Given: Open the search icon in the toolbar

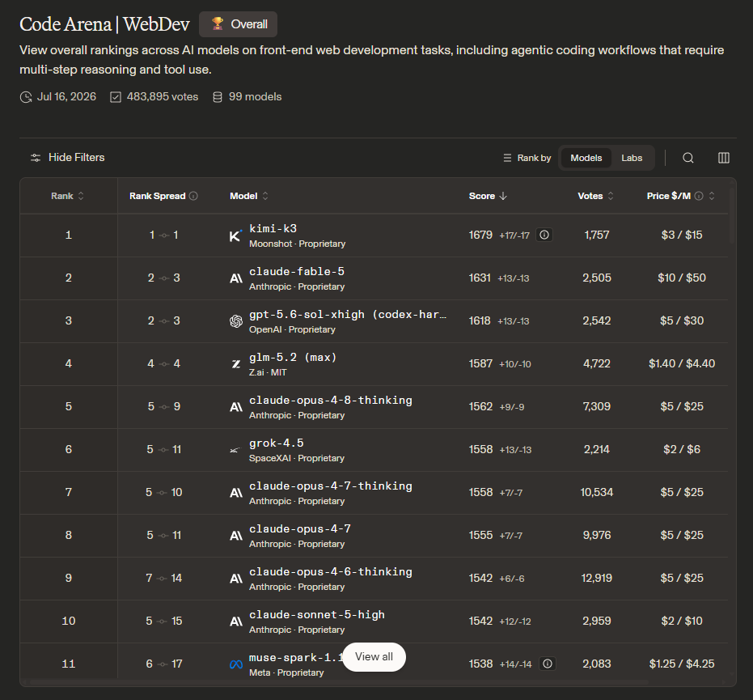Looking at the screenshot, I should click(687, 158).
